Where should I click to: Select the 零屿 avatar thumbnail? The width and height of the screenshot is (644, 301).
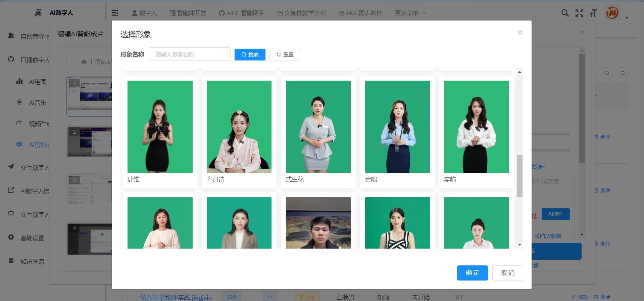[477, 127]
